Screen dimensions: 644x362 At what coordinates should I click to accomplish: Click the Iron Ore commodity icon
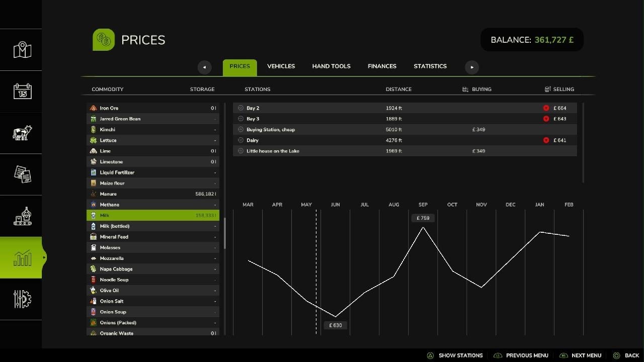pyautogui.click(x=93, y=108)
